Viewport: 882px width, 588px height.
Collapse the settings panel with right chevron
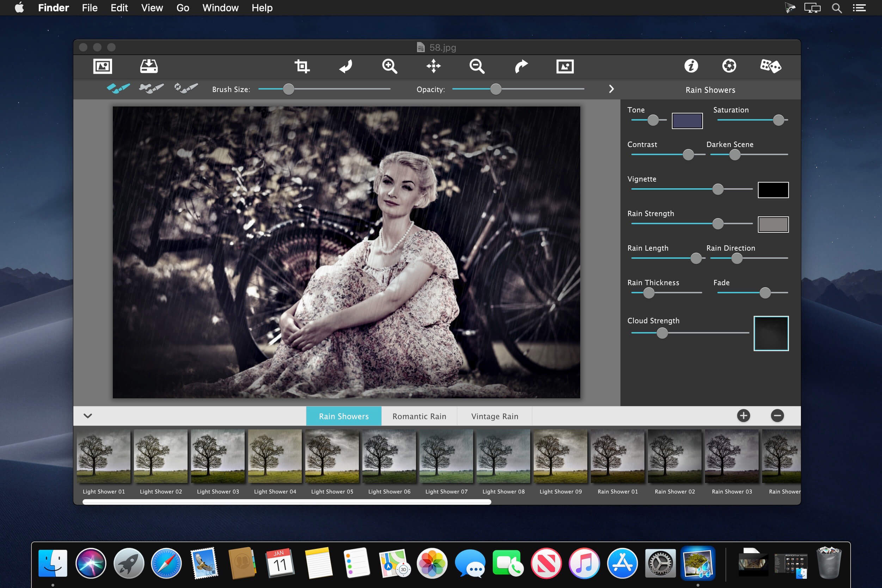click(x=611, y=89)
